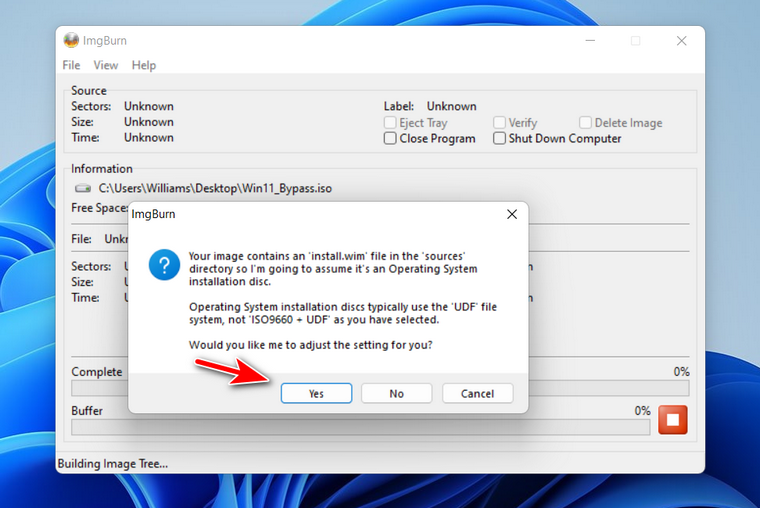The height and width of the screenshot is (508, 760).
Task: Click the 'Would you like me to adjust' question text
Action: [311, 345]
